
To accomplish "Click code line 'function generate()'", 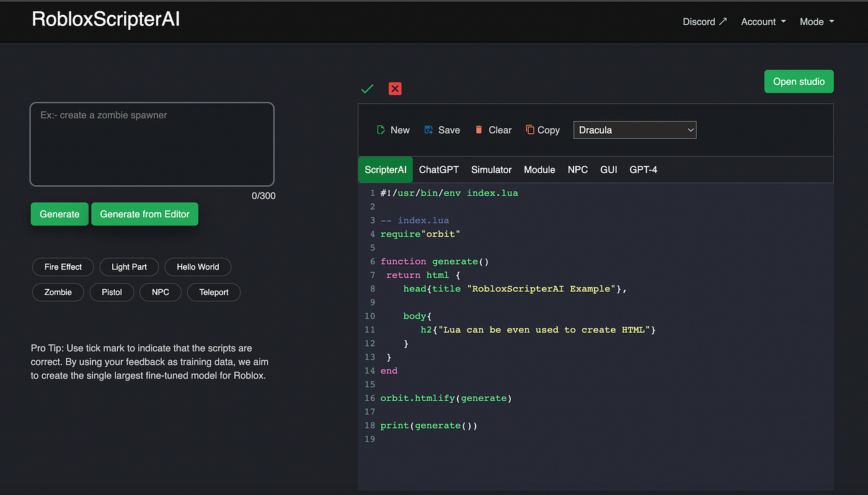I will 435,261.
